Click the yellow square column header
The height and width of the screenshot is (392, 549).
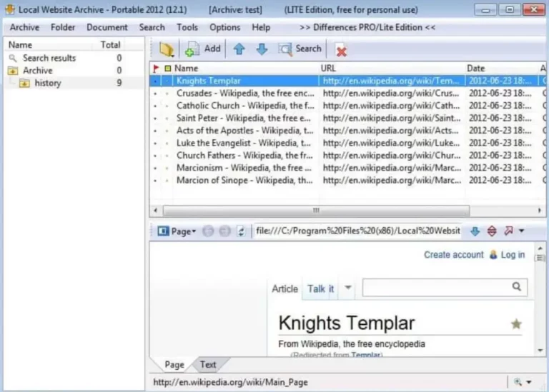(168, 68)
